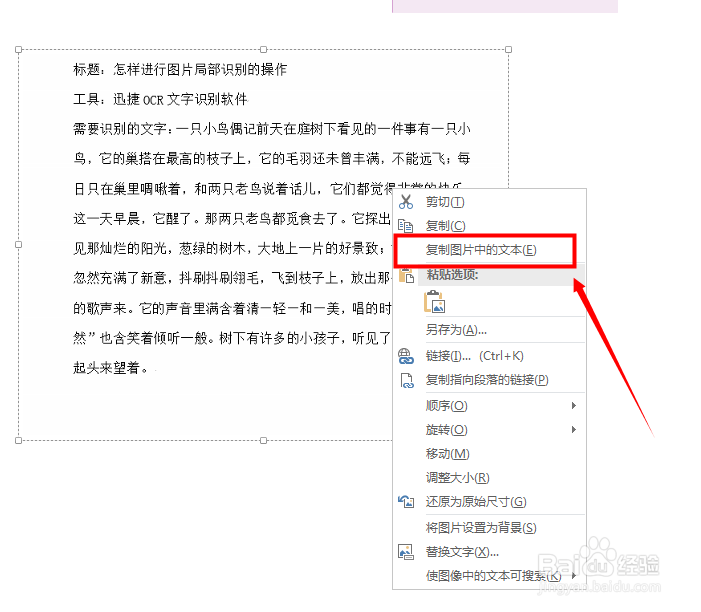Screen dimensions: 701x612
Task: Click the paste options clipboard icon
Action: click(406, 275)
